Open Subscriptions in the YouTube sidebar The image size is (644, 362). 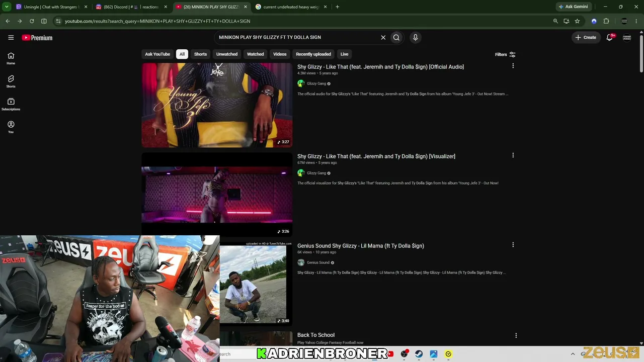tap(11, 104)
